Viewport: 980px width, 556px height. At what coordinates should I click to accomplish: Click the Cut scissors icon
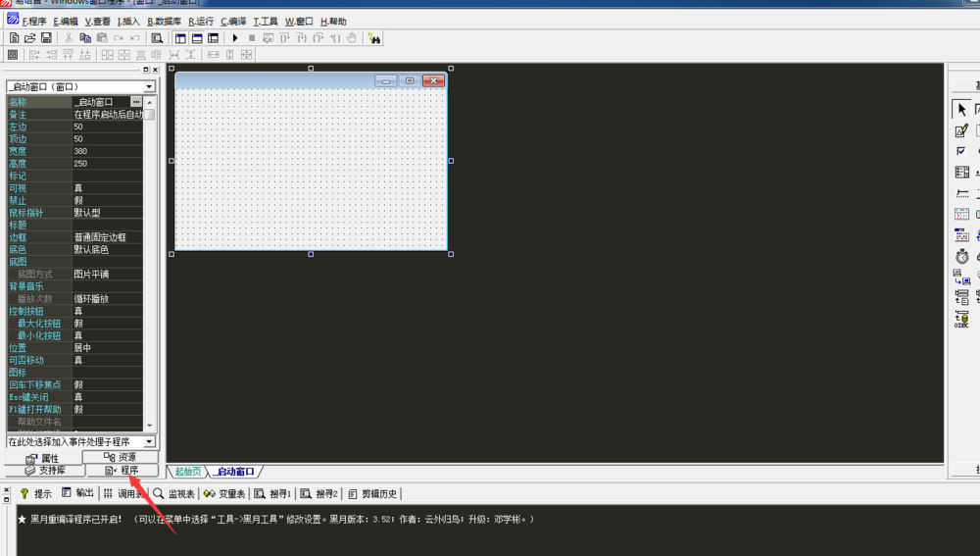(x=69, y=38)
